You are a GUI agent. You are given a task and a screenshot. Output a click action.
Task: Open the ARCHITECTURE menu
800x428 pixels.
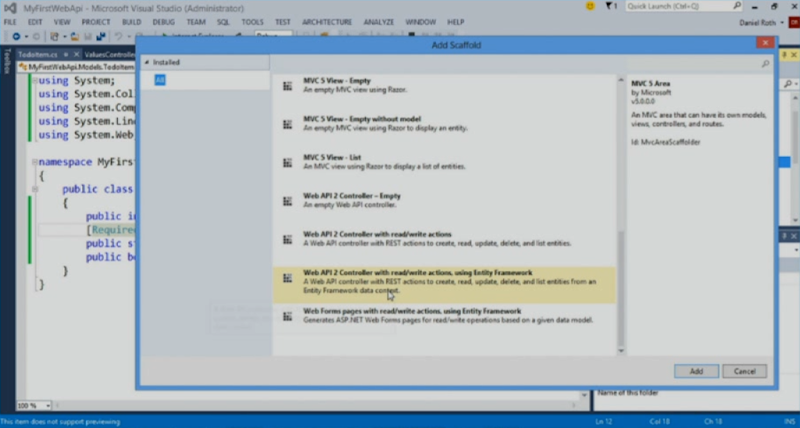tap(327, 22)
